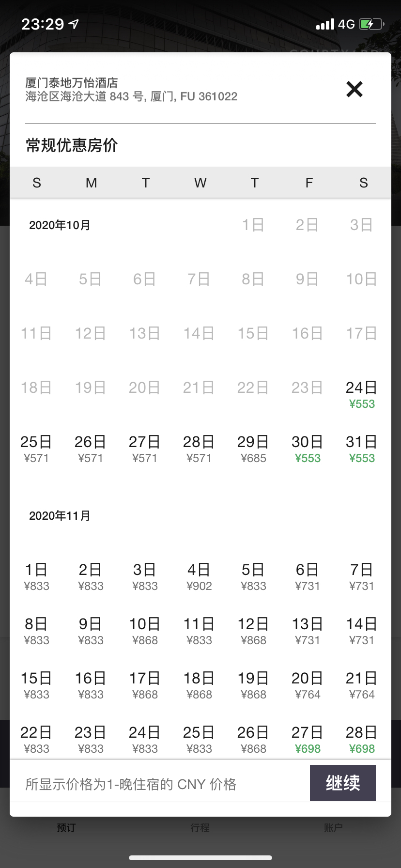This screenshot has height=868, width=401.
Task: Pick October 25 at ¥571
Action: click(36, 449)
